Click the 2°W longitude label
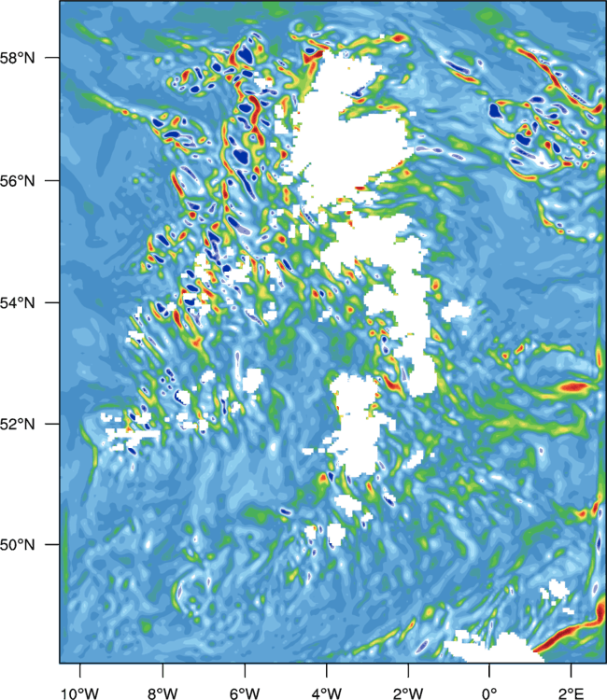The height and width of the screenshot is (700, 607). coord(408,693)
